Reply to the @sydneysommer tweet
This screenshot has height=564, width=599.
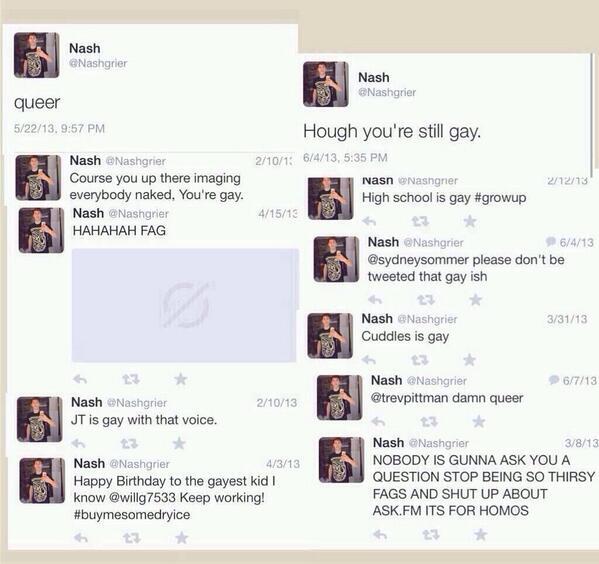(x=375, y=300)
